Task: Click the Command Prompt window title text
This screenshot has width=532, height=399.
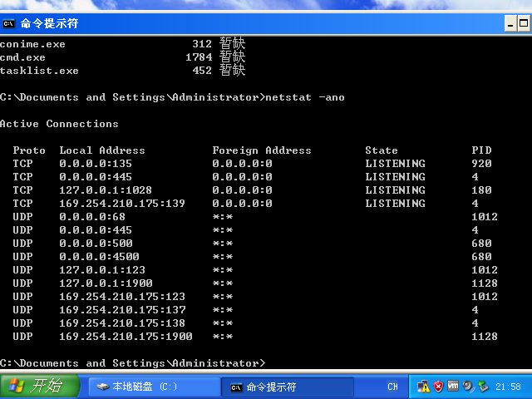Action: [50, 24]
